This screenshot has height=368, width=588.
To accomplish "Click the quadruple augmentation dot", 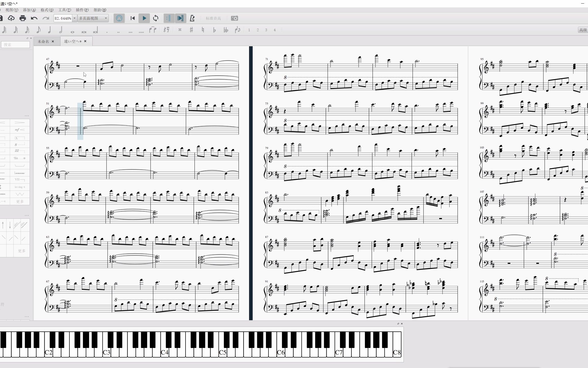I will [x=141, y=32].
